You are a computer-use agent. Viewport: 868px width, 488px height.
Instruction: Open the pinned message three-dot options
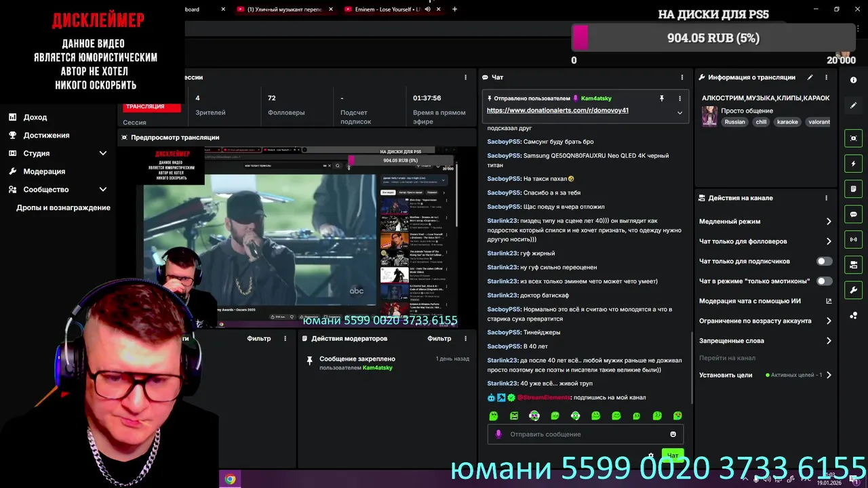click(x=679, y=98)
